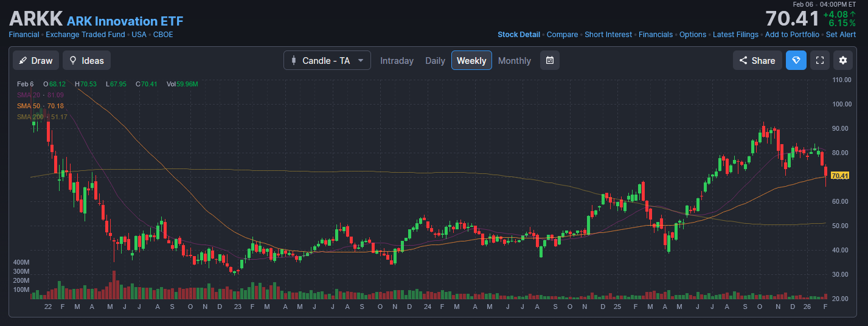Switch to the Intraday timeframe

click(x=397, y=61)
